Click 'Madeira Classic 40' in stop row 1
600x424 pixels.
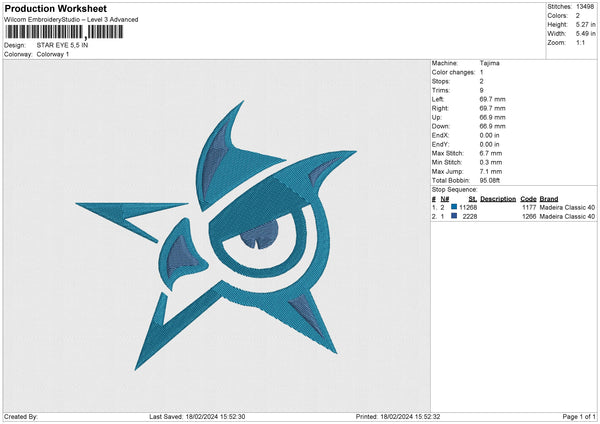(x=567, y=207)
